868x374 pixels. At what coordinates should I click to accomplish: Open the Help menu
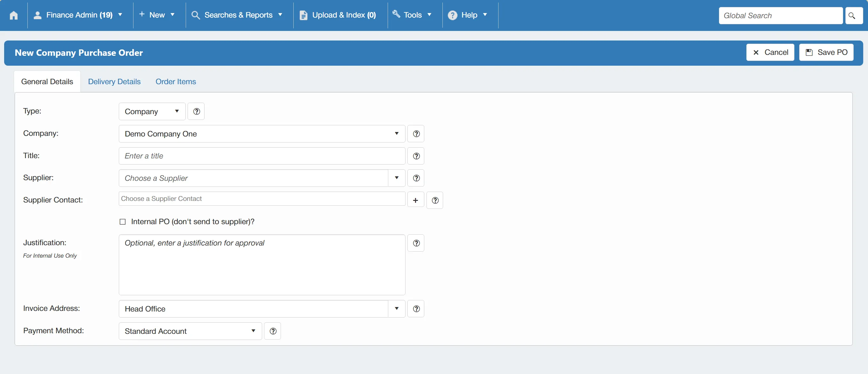click(468, 15)
